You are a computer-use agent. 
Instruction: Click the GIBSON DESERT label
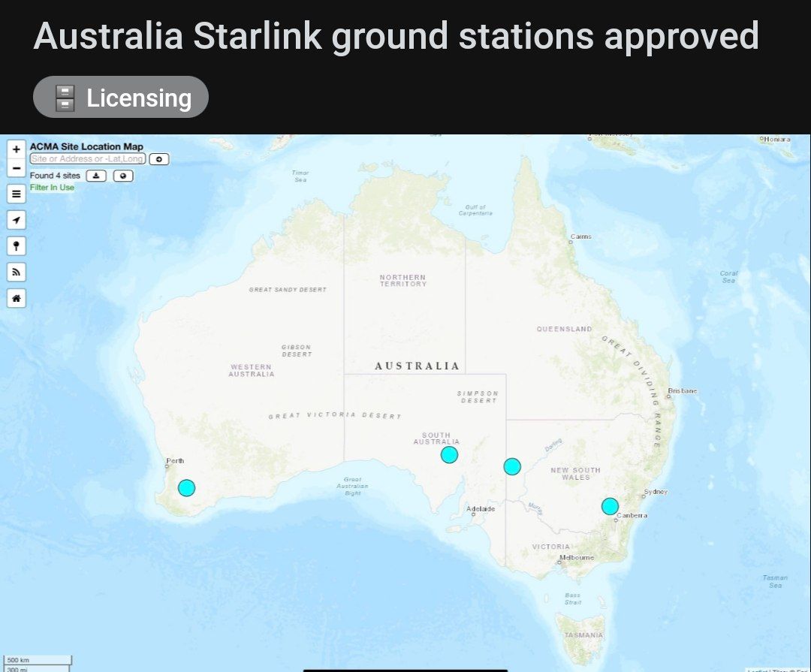[297, 351]
